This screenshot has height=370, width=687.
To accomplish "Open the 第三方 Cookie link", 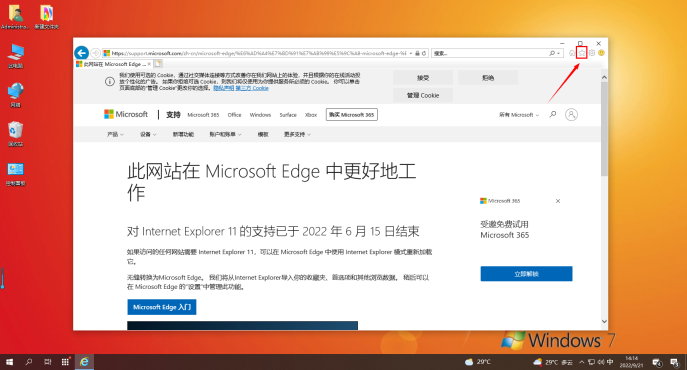I will coord(252,88).
